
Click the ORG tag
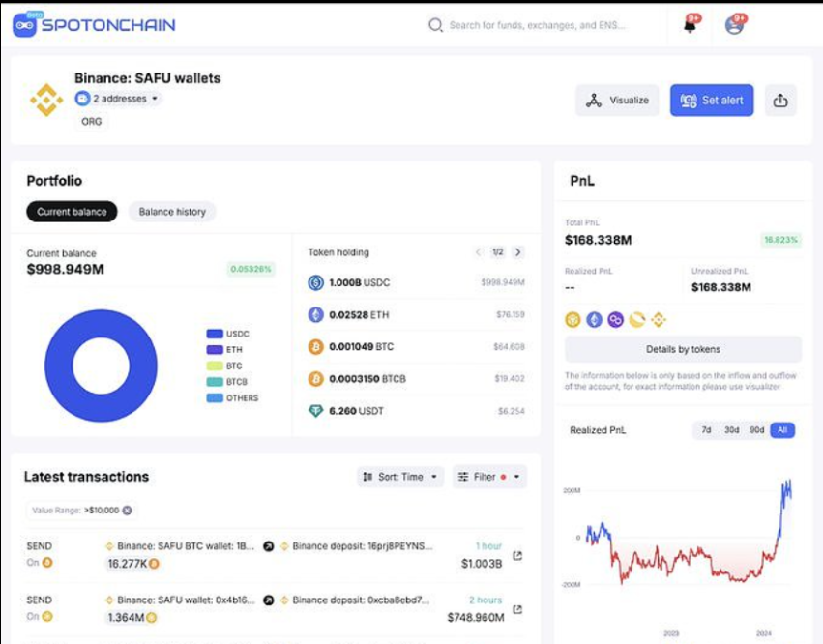[91, 121]
